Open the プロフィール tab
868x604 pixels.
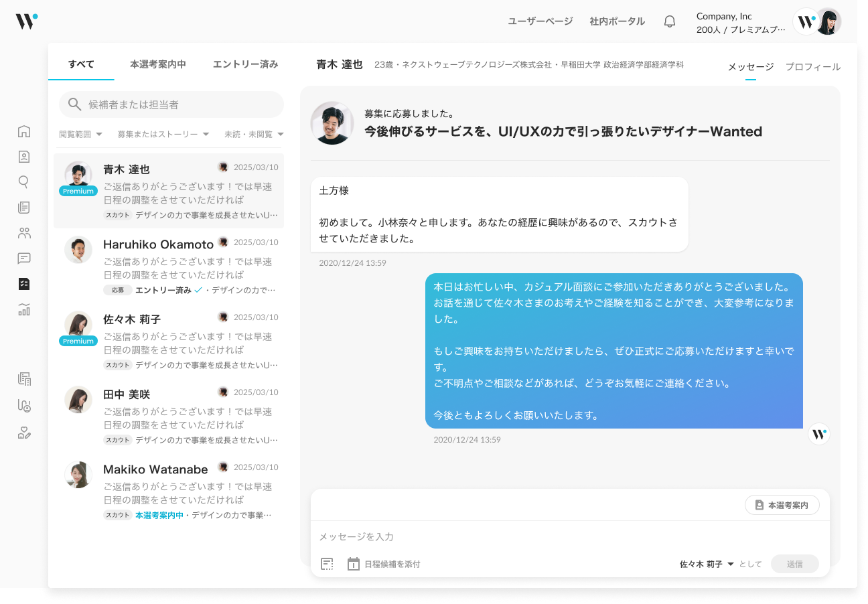[x=812, y=67]
